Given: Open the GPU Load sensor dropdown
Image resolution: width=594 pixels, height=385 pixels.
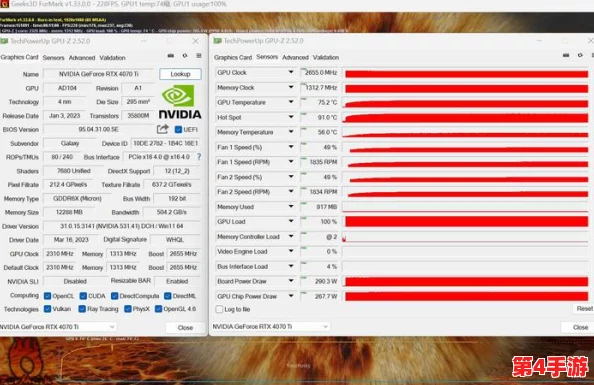Looking at the screenshot, I should (291, 221).
